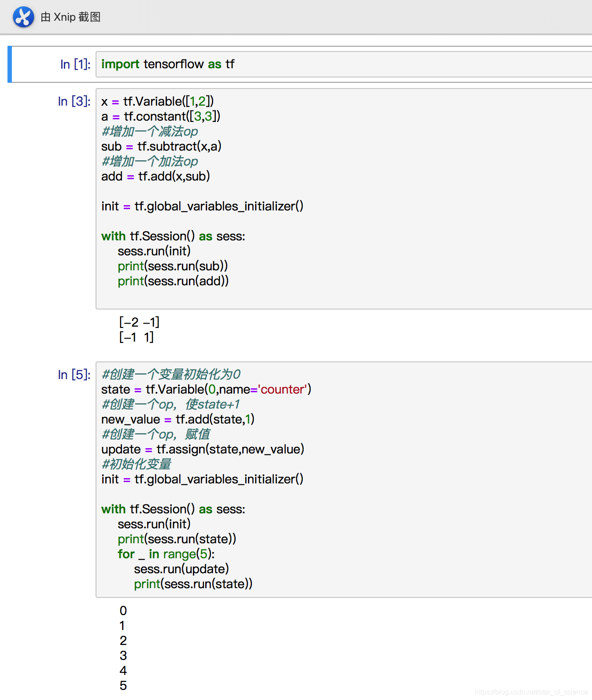The width and height of the screenshot is (592, 700).
Task: Click 'sess.run(init)' in cell In [5]
Action: pos(154,524)
